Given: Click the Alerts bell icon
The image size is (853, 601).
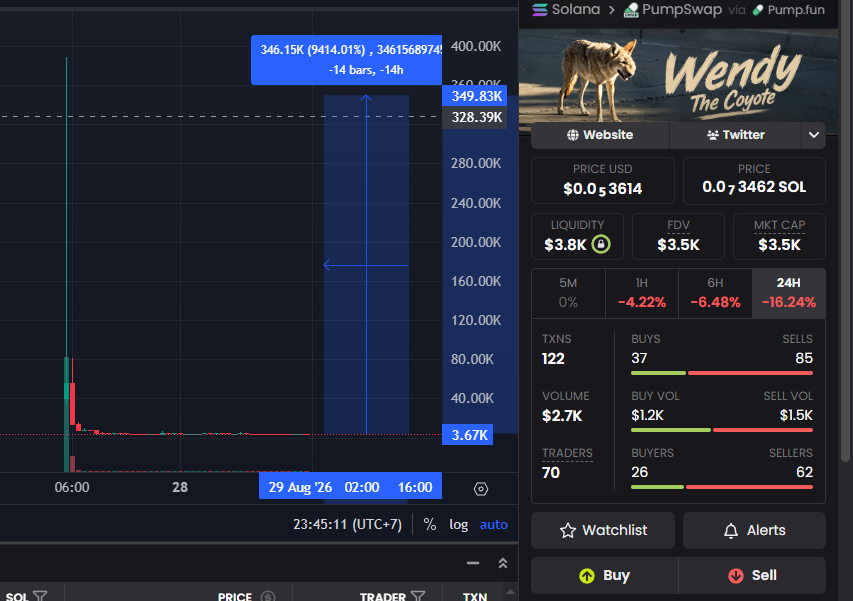Looking at the screenshot, I should [731, 530].
